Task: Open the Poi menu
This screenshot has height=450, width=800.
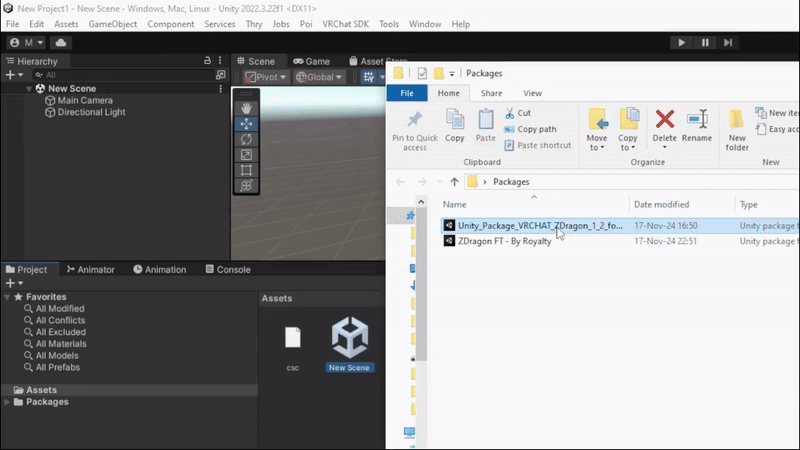Action: click(x=306, y=24)
